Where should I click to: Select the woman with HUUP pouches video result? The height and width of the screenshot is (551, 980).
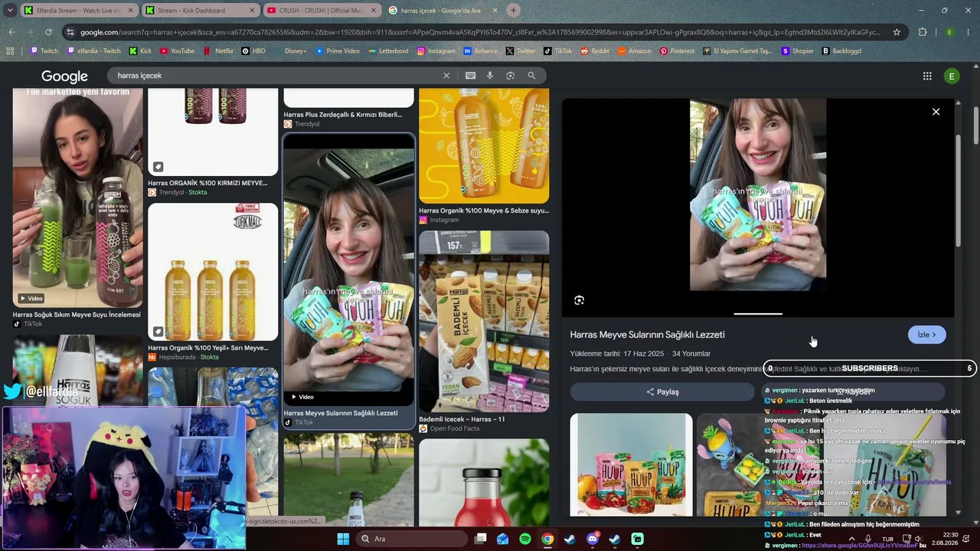[x=348, y=270]
